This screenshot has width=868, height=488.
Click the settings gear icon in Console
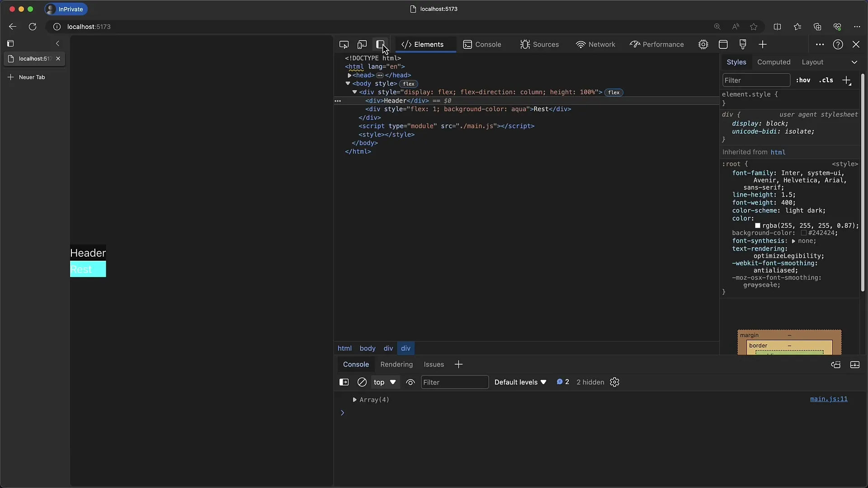[615, 382]
